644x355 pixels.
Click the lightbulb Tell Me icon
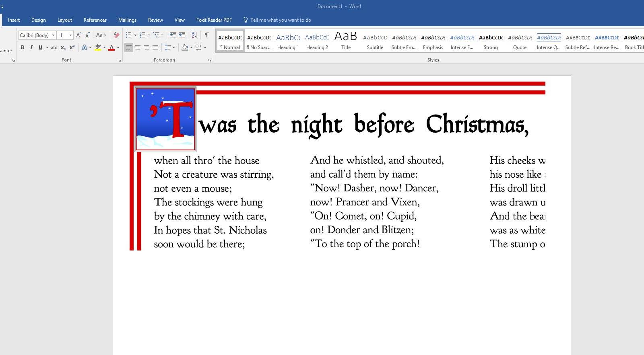click(x=246, y=20)
